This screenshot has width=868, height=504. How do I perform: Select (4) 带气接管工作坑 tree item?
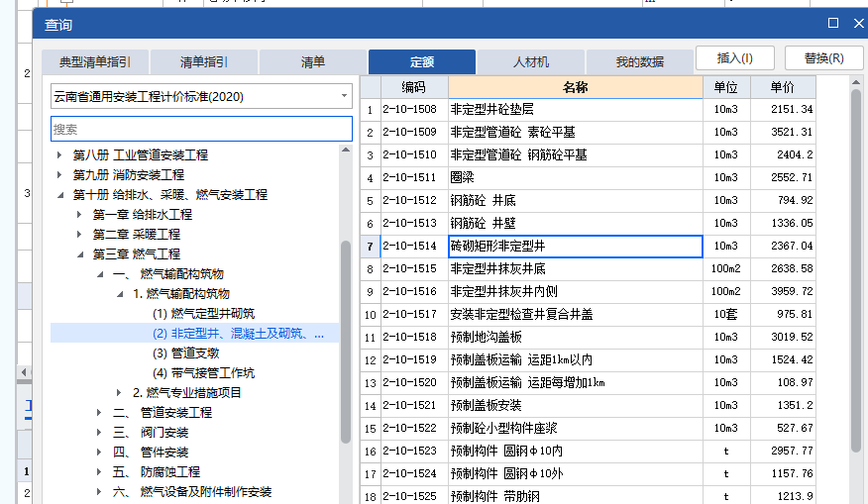(203, 373)
